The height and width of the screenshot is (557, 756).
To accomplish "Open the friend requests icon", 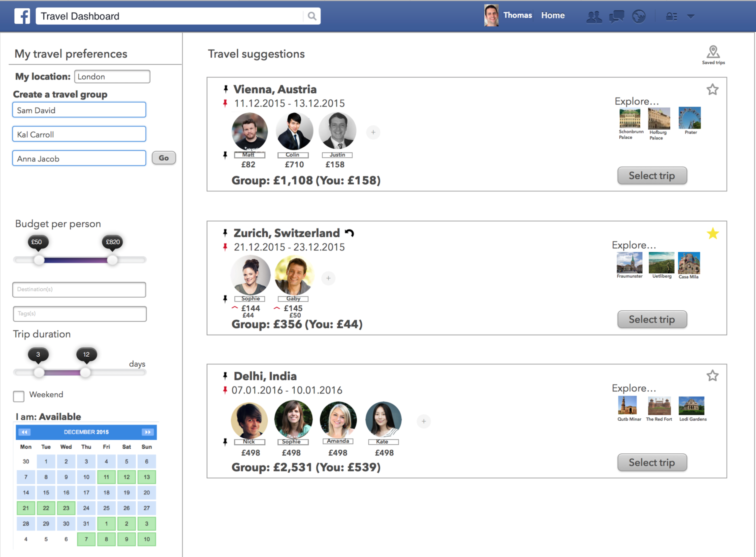I will 594,17.
